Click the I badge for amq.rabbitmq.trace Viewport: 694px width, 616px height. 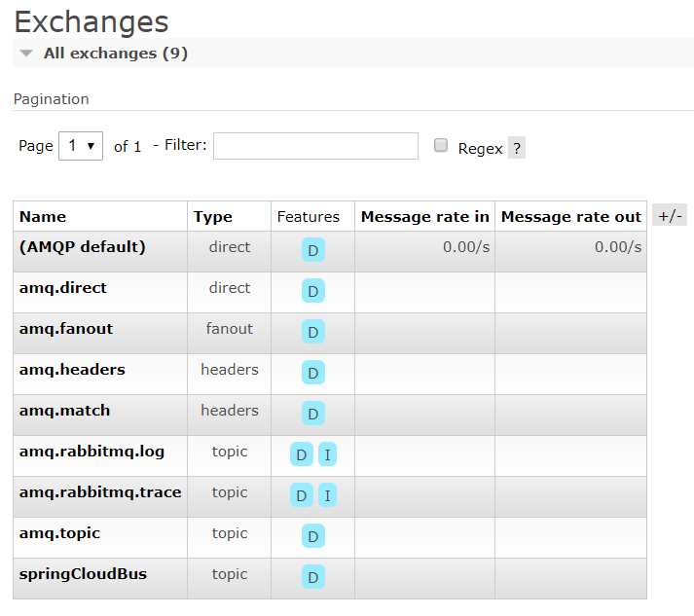[327, 495]
